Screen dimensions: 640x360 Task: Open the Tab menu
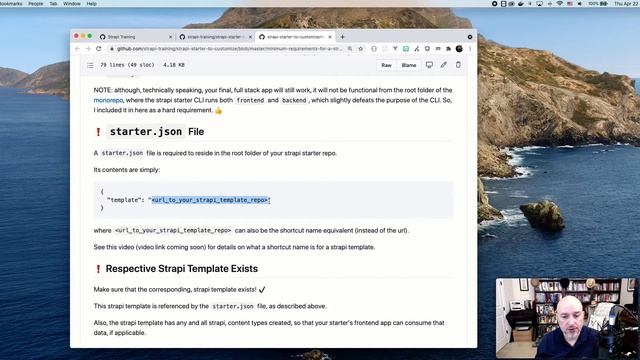tap(53, 4)
